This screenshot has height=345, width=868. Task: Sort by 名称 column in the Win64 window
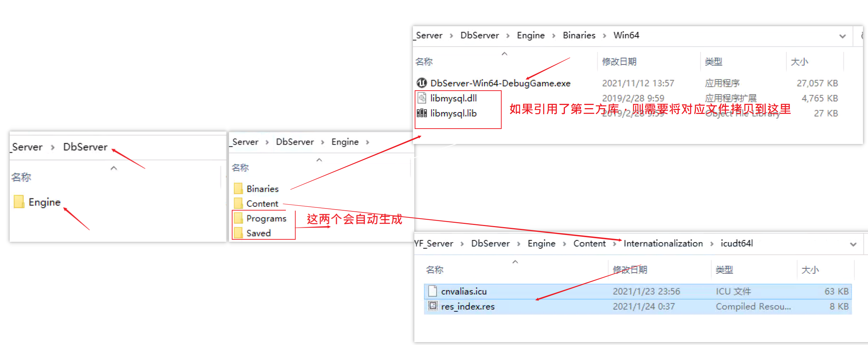pyautogui.click(x=424, y=62)
